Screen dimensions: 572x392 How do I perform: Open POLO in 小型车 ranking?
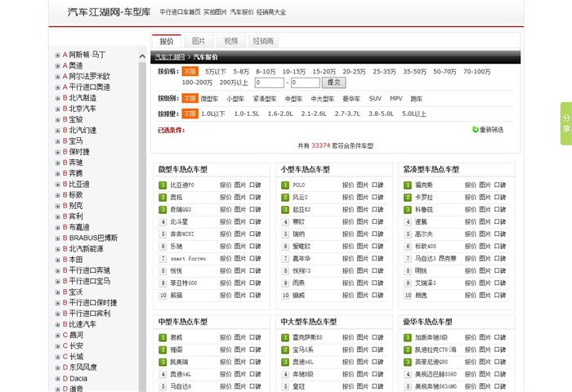coord(299,185)
